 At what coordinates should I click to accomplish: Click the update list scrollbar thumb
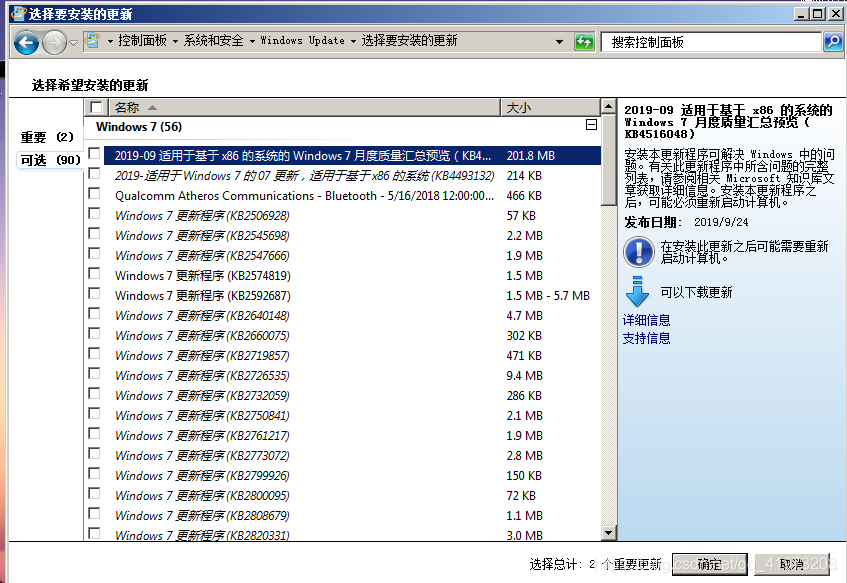tap(609, 159)
